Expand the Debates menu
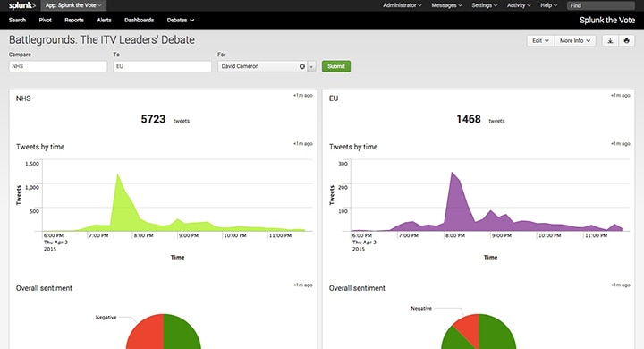Screen dimensions: 644x349 [181, 21]
